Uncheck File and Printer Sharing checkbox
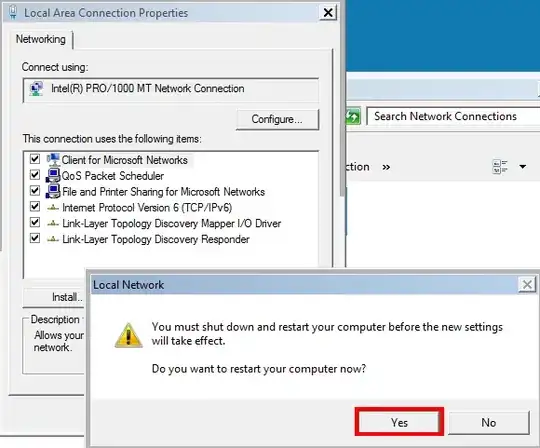The image size is (540, 448). coord(35,191)
